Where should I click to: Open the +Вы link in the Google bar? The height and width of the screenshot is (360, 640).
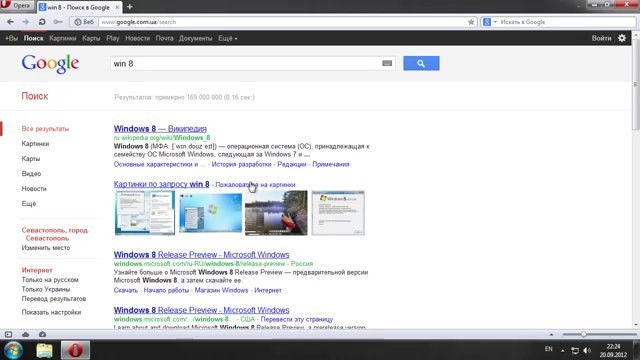tap(11, 38)
